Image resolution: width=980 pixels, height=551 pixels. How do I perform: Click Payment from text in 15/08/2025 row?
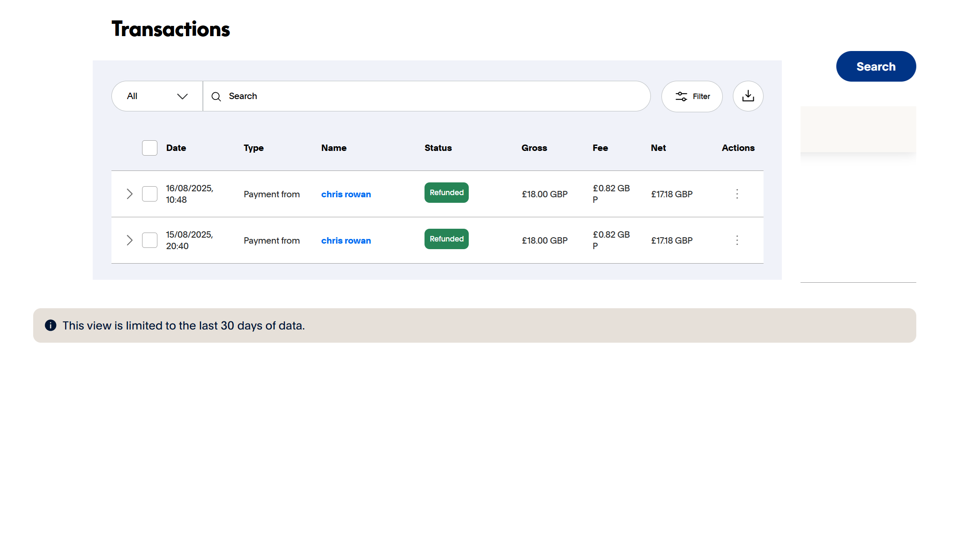(x=272, y=241)
